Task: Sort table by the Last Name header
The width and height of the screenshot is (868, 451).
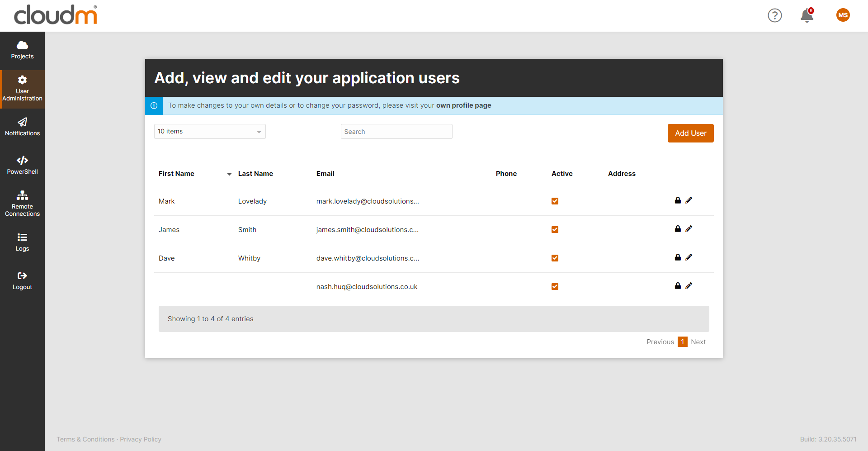Action: (x=255, y=174)
